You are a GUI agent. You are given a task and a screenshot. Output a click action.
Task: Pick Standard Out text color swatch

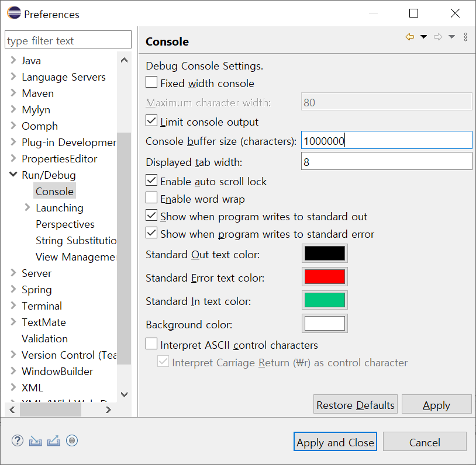[x=325, y=254]
